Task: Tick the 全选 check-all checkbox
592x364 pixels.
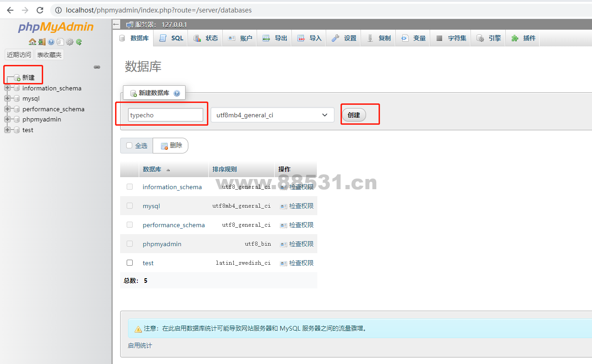Action: point(129,145)
